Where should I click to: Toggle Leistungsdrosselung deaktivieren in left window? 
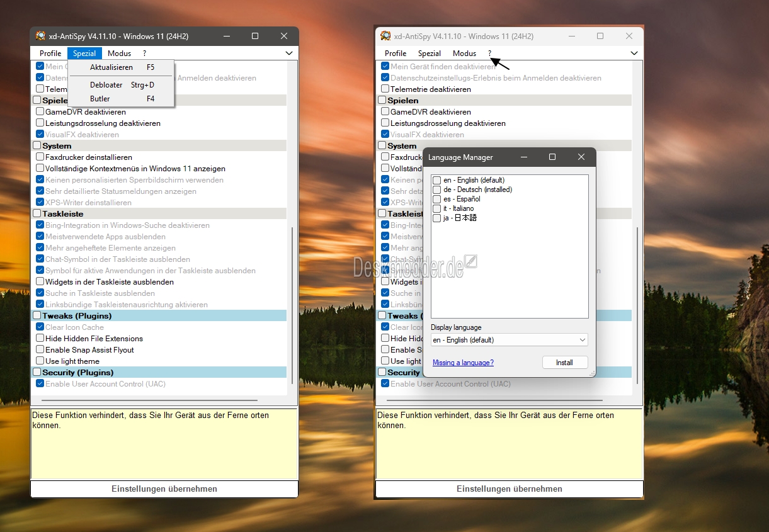click(x=40, y=123)
